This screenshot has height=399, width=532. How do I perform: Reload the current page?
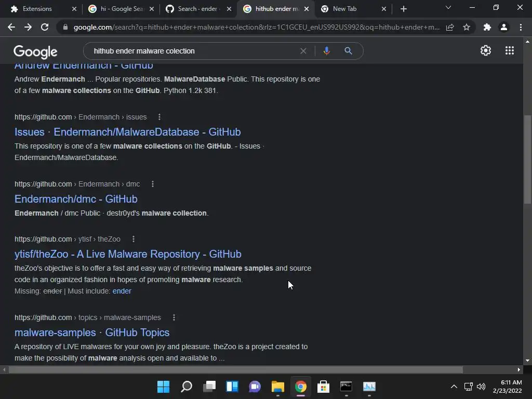45,27
